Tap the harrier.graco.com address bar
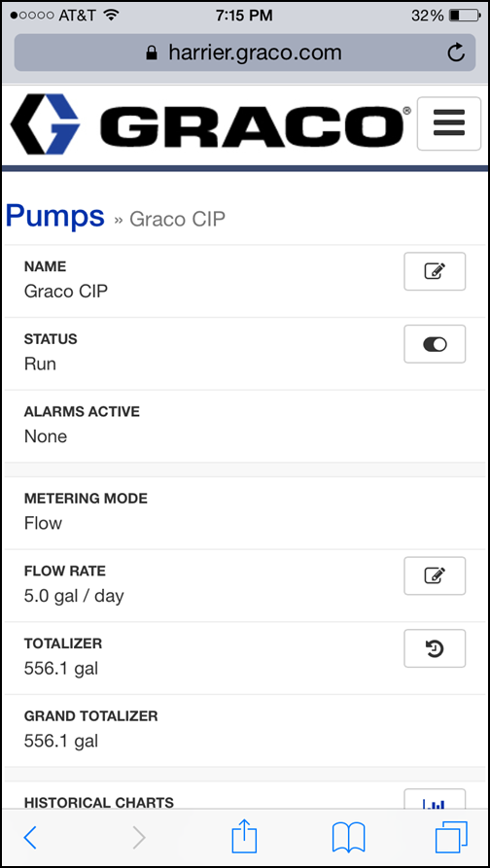 [245, 52]
